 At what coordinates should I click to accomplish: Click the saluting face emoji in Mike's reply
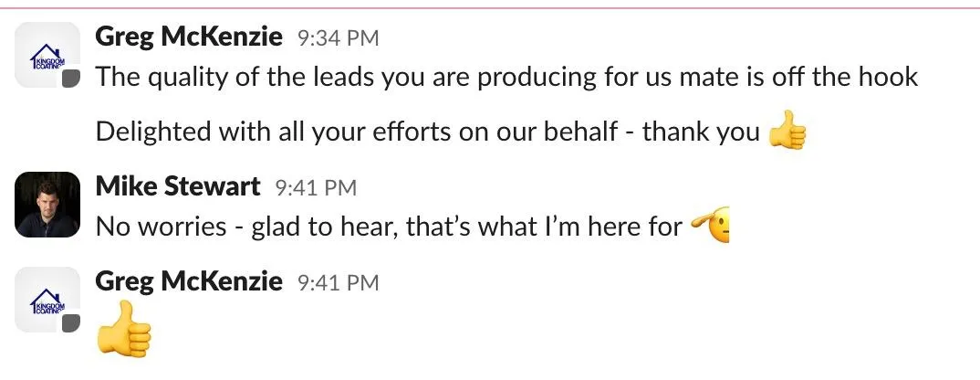[x=710, y=225]
